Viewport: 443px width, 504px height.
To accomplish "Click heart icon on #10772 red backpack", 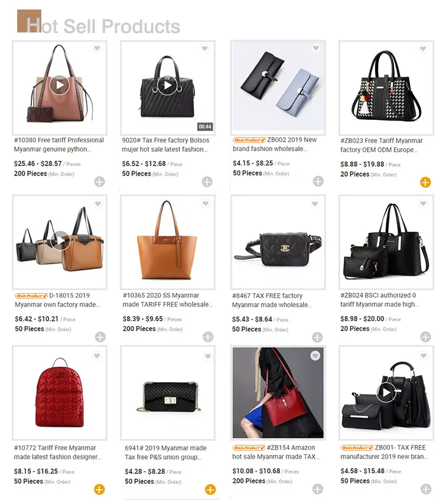I will pyautogui.click(x=97, y=356).
